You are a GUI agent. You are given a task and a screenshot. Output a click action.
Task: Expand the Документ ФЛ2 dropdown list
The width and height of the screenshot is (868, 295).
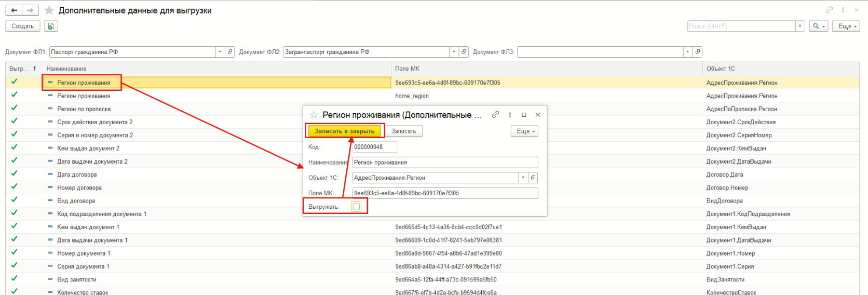pos(454,52)
